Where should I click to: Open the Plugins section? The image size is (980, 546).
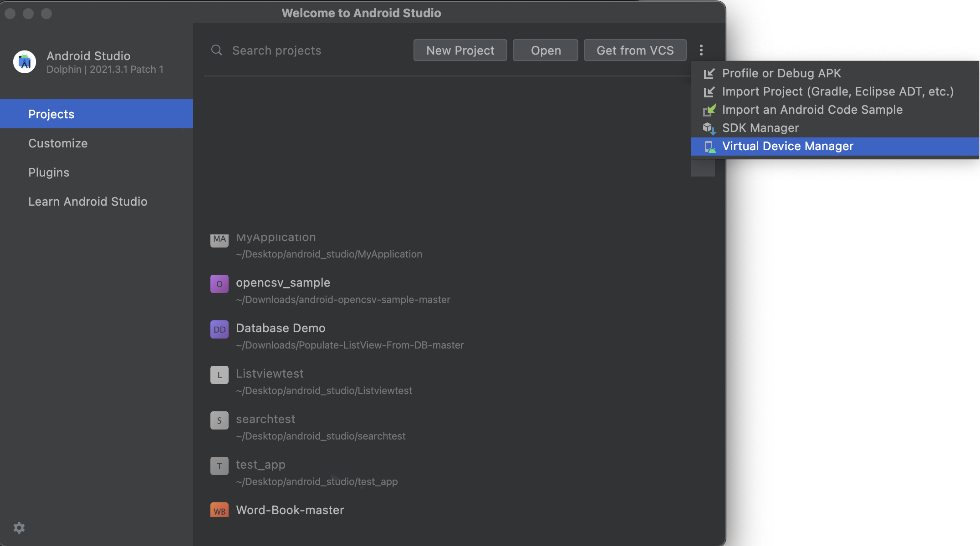[x=49, y=172]
